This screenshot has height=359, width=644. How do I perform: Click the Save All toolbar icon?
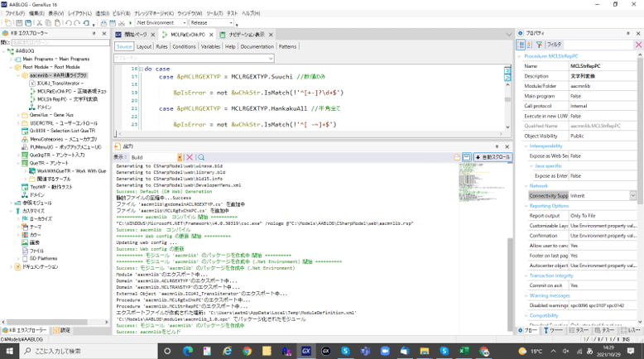[x=28, y=23]
